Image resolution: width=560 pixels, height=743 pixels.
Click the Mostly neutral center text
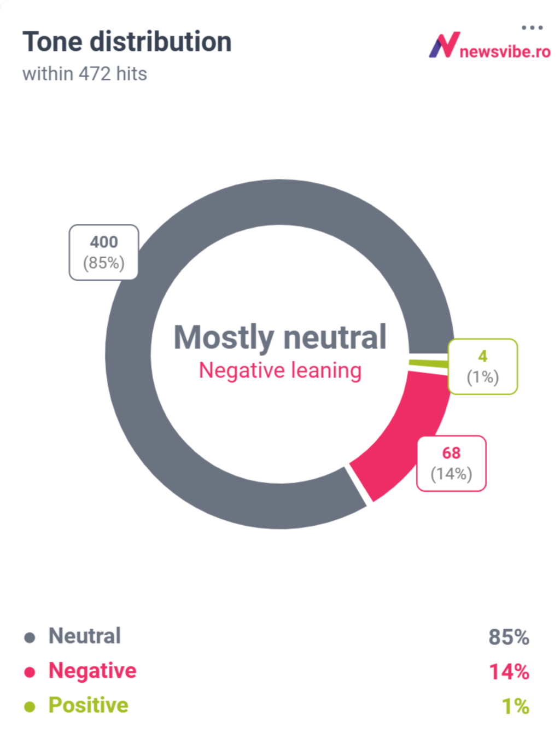click(x=280, y=337)
